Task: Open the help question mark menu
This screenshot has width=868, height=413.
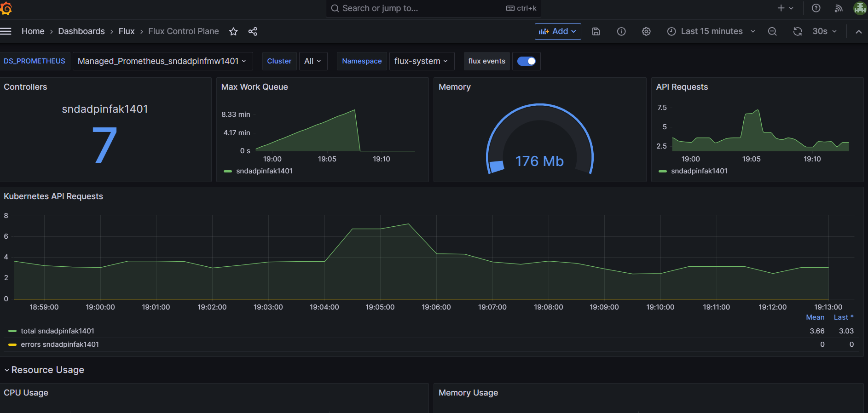Action: pos(816,8)
